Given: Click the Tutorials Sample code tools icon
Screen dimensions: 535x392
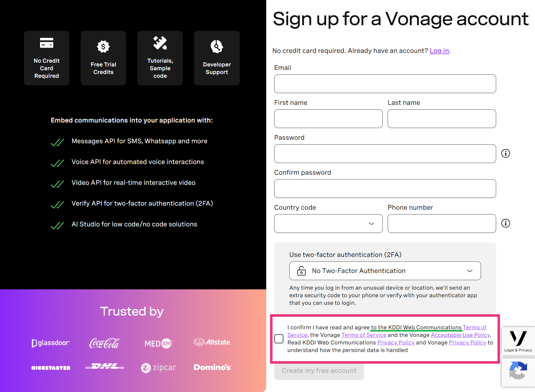Looking at the screenshot, I should 160,43.
